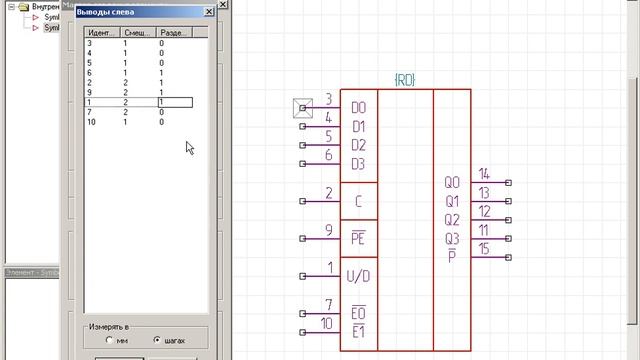Click the Разде... column header
The height and width of the screenshot is (360, 640).
pyautogui.click(x=174, y=33)
